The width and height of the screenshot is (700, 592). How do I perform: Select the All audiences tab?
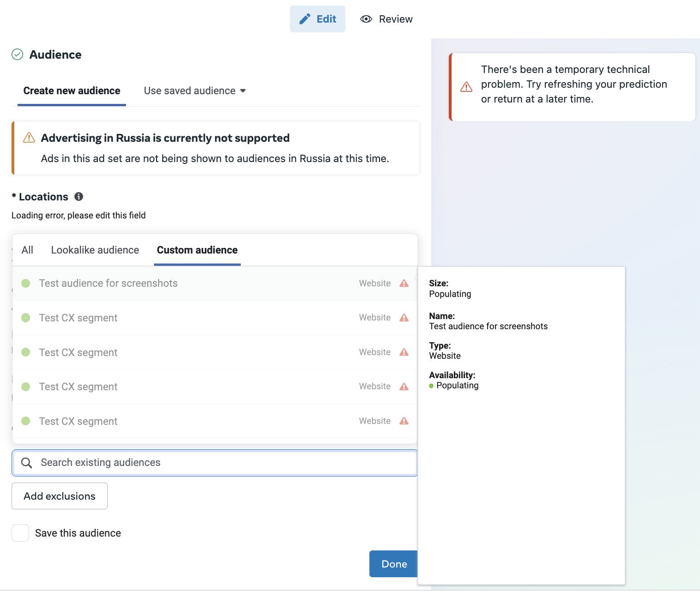(x=27, y=250)
